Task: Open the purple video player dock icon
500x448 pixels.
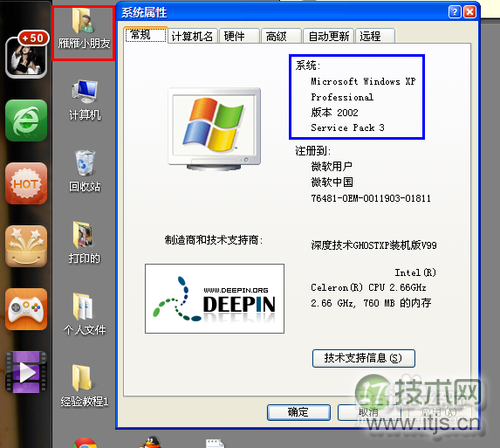Action: [x=26, y=372]
